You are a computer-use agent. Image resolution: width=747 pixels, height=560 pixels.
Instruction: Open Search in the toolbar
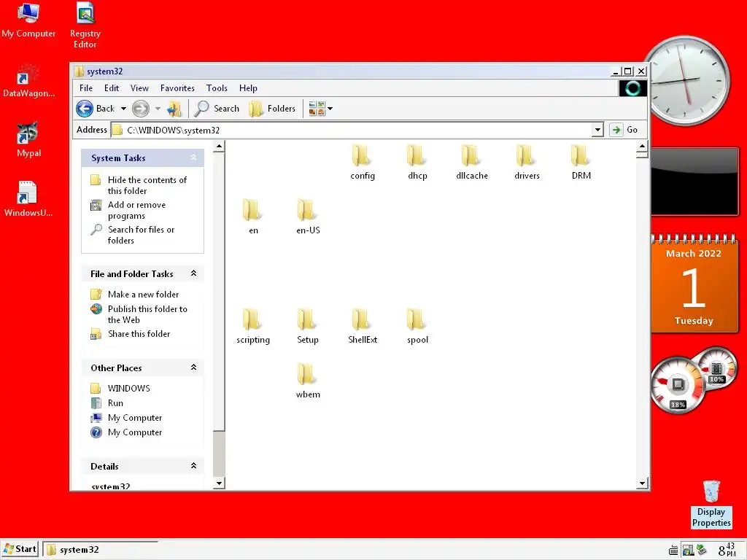(x=217, y=109)
